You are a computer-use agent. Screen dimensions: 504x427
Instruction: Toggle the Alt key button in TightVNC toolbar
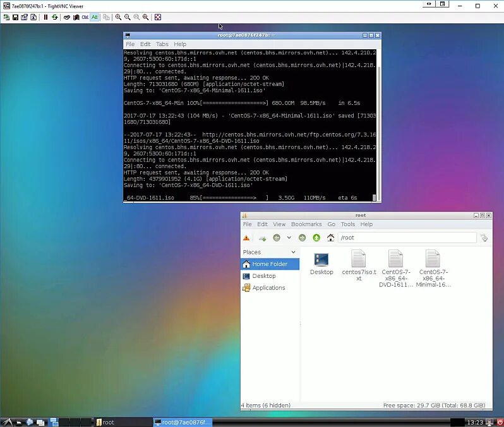[94, 17]
